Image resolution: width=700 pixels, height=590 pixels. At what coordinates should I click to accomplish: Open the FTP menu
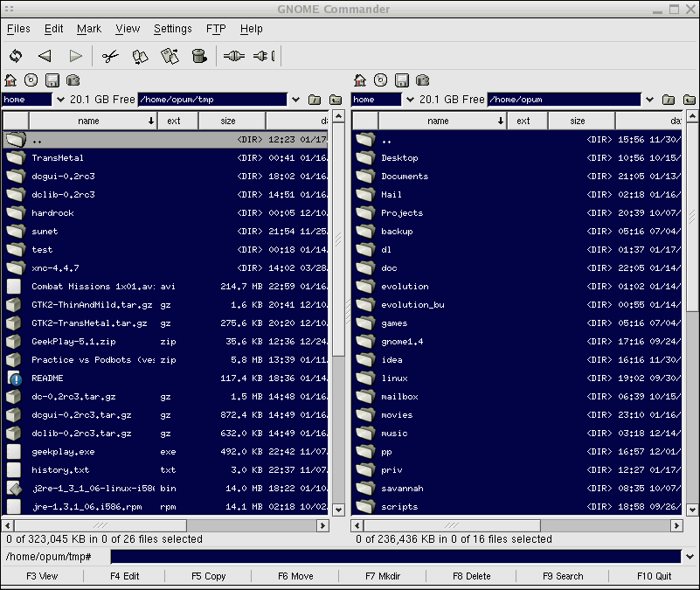click(x=215, y=29)
